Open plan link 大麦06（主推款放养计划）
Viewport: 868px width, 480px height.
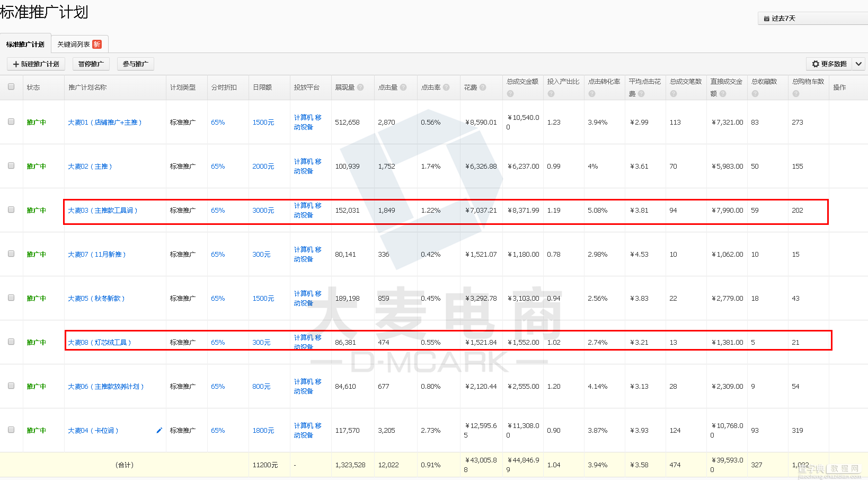106,387
